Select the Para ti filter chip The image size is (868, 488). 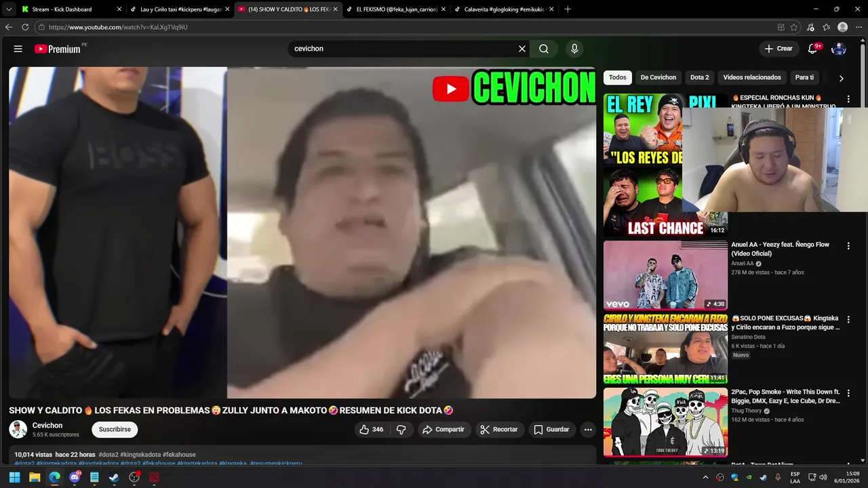click(804, 77)
